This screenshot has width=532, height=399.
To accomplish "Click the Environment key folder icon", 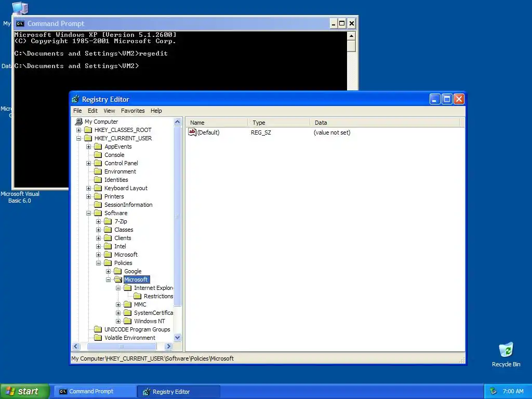I will (98, 171).
